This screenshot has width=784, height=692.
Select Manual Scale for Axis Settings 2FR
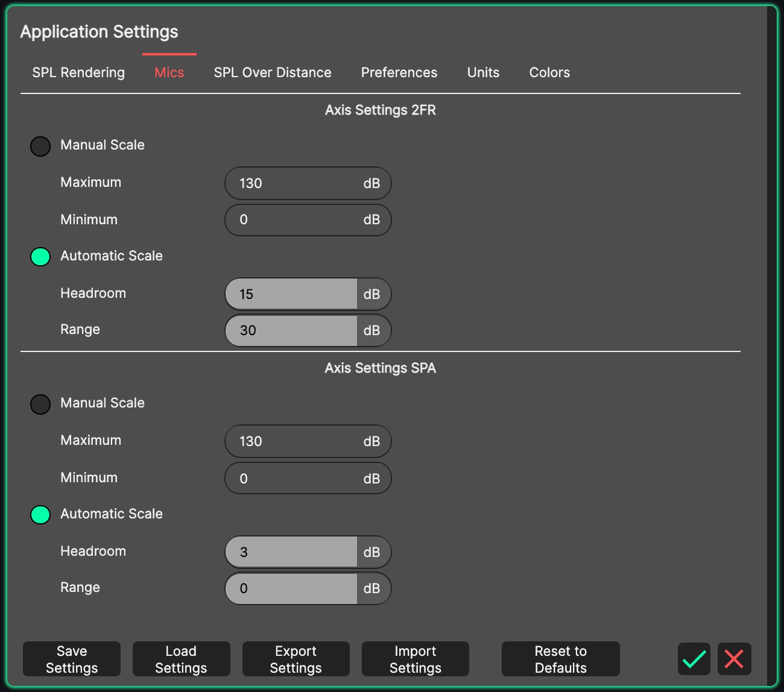(x=40, y=146)
